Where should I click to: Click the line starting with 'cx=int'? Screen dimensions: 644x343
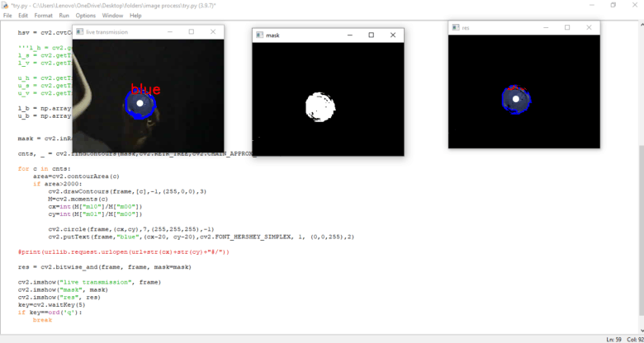(95, 207)
